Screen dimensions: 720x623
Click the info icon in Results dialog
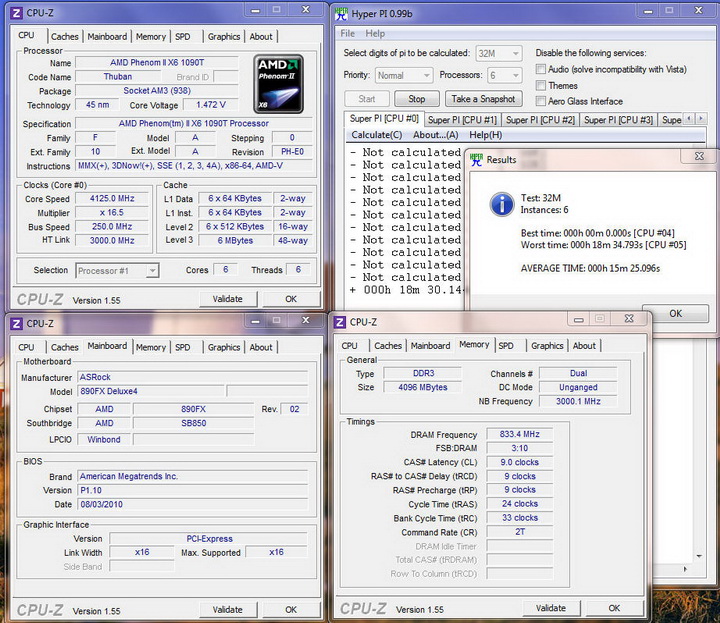pos(501,204)
